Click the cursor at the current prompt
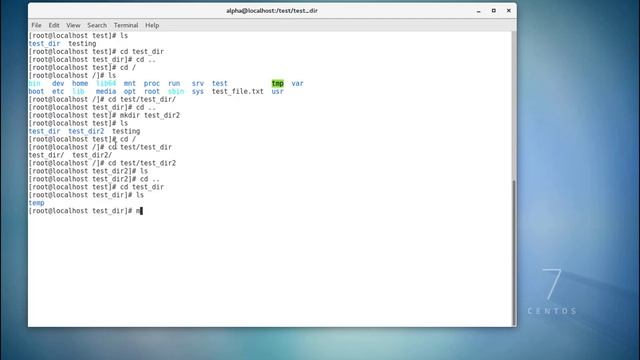640x360 pixels. [141, 211]
